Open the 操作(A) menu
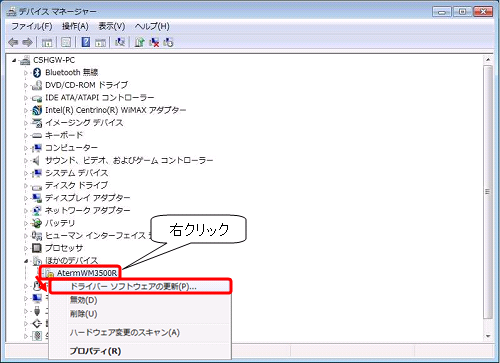Screen dimensions: 500x363 coord(75,26)
